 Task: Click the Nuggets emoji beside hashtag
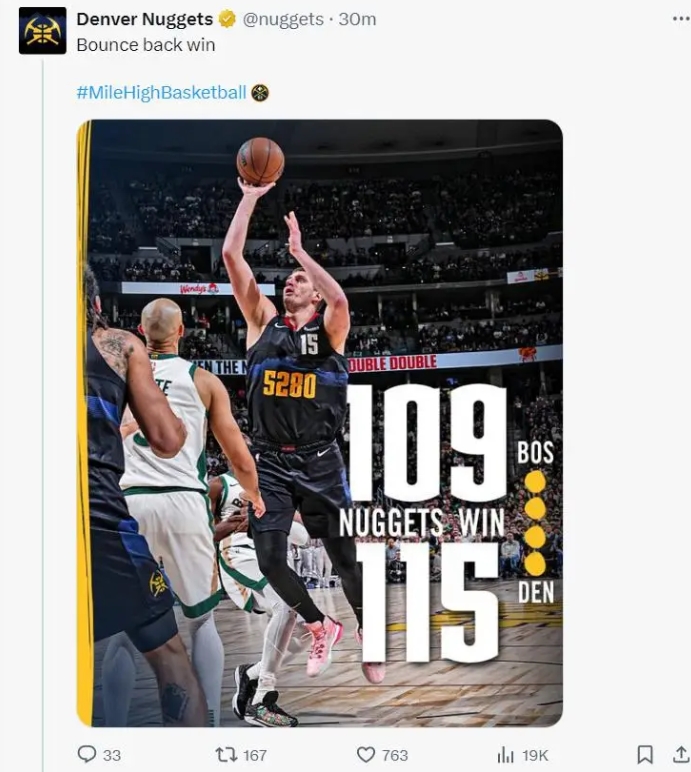[260, 93]
